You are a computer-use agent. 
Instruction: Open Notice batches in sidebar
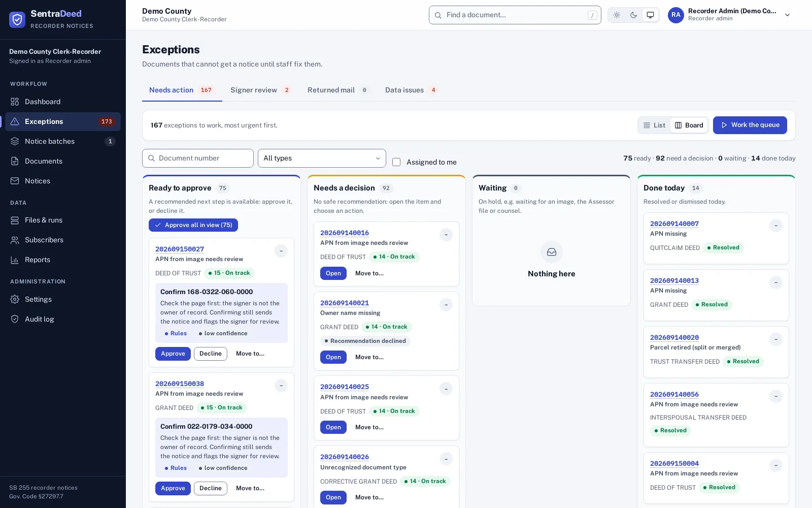63,141
